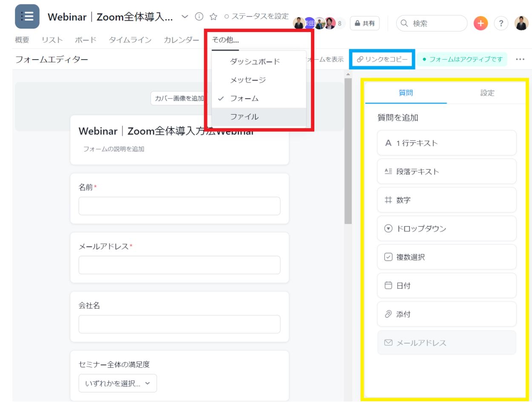Open the user profile avatar
The image size is (532, 405).
[x=521, y=23]
